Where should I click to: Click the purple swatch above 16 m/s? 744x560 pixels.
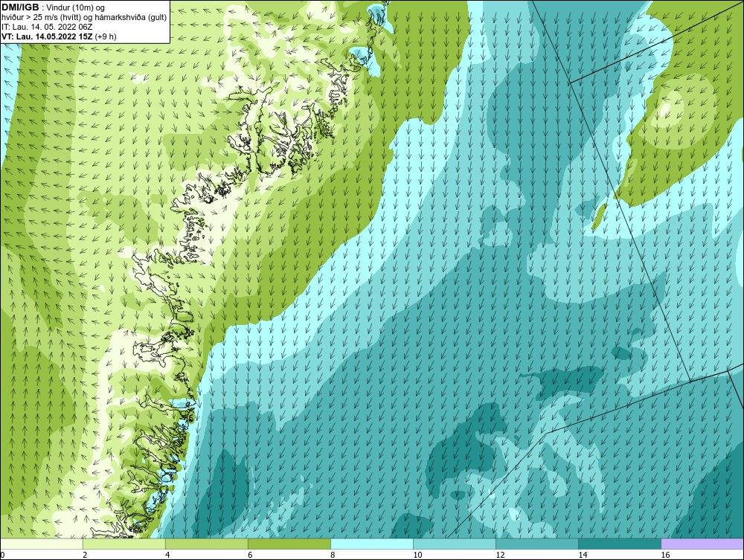[x=702, y=544]
